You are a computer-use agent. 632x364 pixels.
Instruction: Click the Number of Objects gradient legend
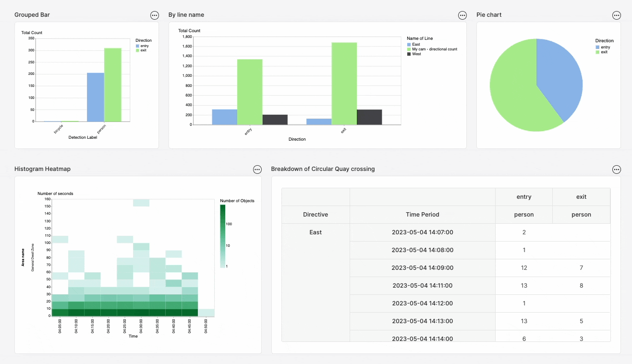[222, 236]
